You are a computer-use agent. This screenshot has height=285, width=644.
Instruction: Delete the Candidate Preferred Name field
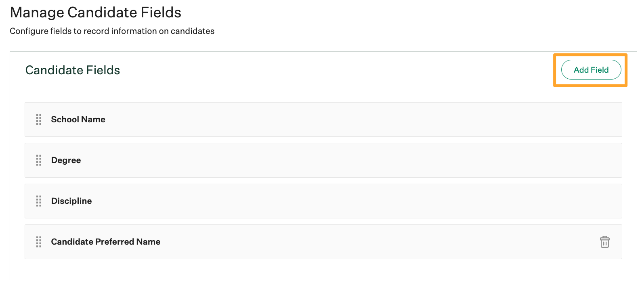[x=604, y=242]
